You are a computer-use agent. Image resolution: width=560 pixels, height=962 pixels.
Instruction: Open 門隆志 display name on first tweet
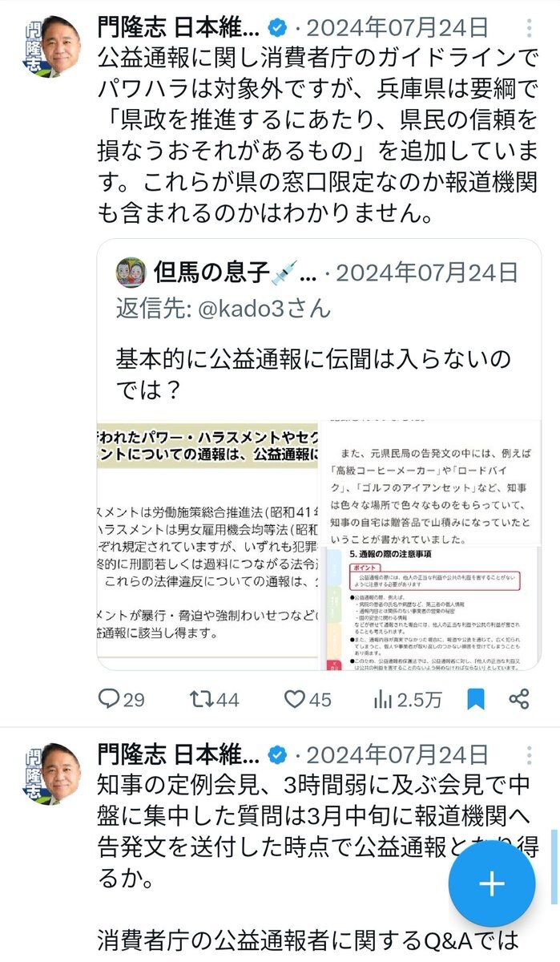pos(178,28)
